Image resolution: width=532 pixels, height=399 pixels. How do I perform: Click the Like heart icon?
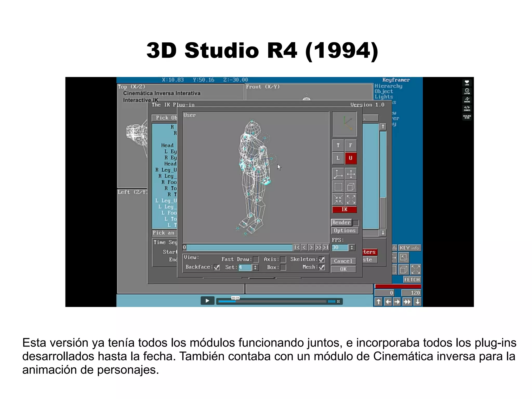[467, 83]
